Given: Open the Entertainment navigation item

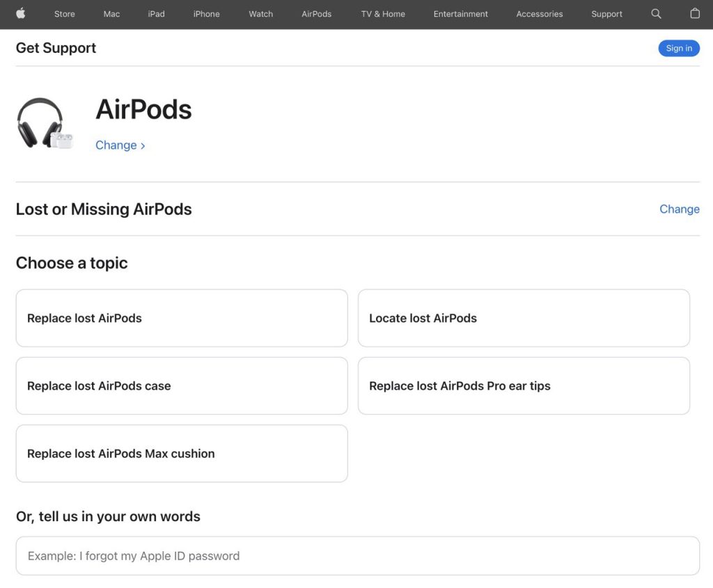Looking at the screenshot, I should (460, 14).
